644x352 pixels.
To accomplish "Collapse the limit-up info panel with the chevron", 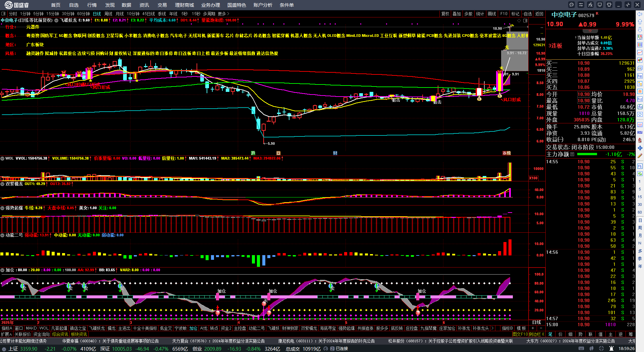I will [x=590, y=31].
